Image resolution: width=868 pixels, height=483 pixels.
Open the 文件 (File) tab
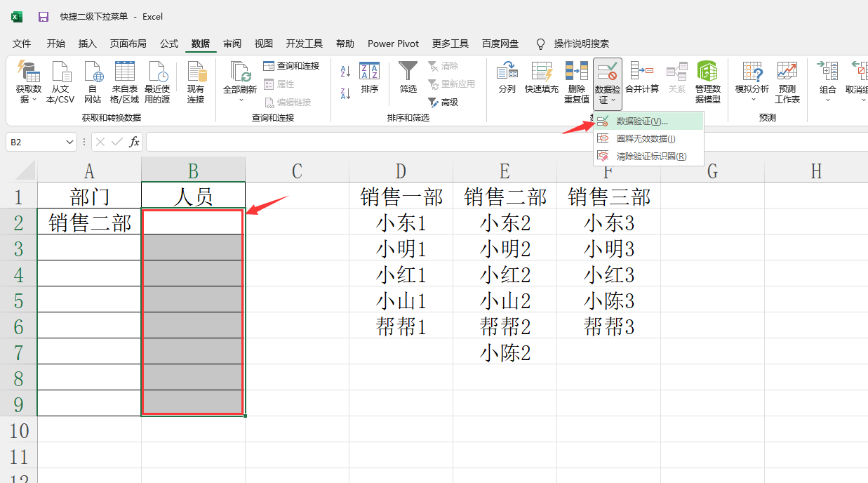(22, 44)
